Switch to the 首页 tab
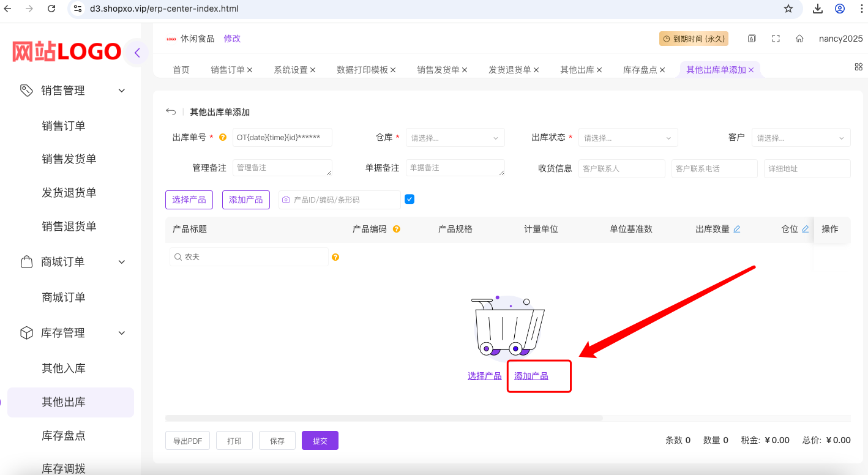 (x=181, y=70)
